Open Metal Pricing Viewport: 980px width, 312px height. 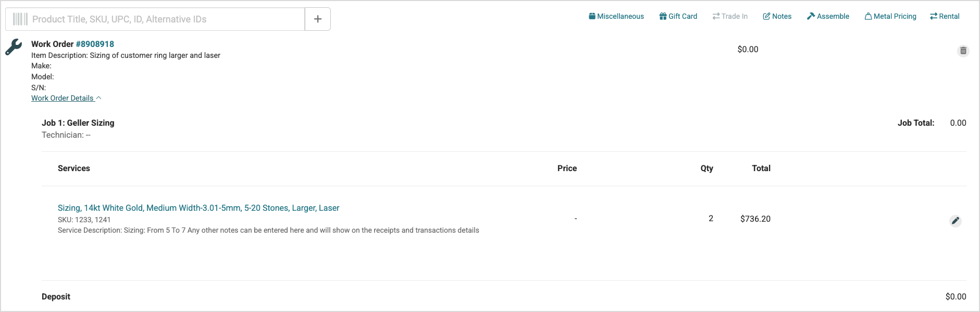(890, 16)
